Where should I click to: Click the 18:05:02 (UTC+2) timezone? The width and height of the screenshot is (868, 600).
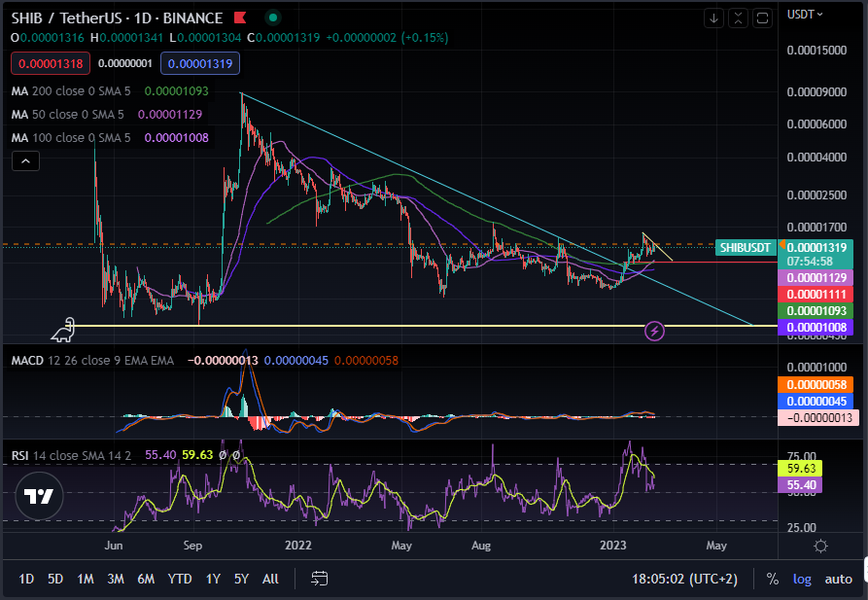[x=684, y=579]
